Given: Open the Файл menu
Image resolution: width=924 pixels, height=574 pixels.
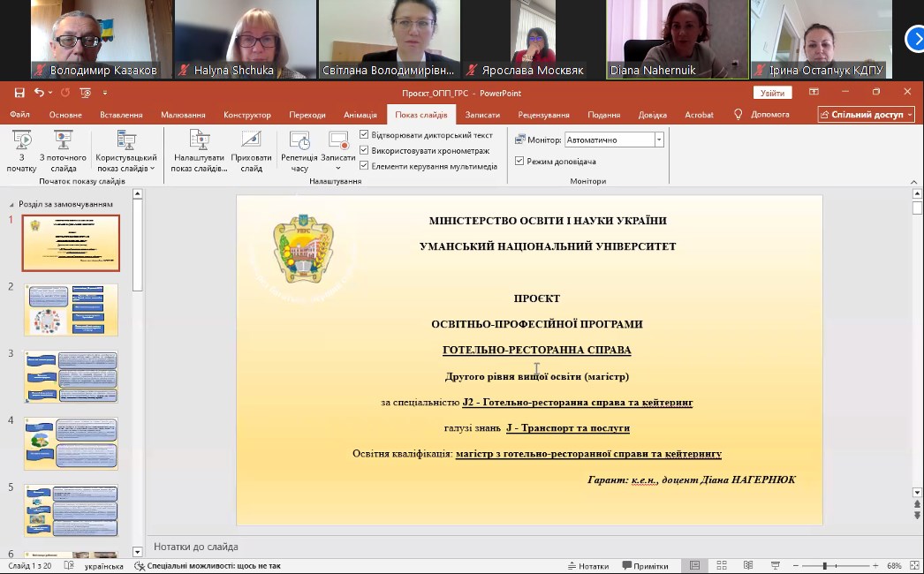Looking at the screenshot, I should click(20, 113).
